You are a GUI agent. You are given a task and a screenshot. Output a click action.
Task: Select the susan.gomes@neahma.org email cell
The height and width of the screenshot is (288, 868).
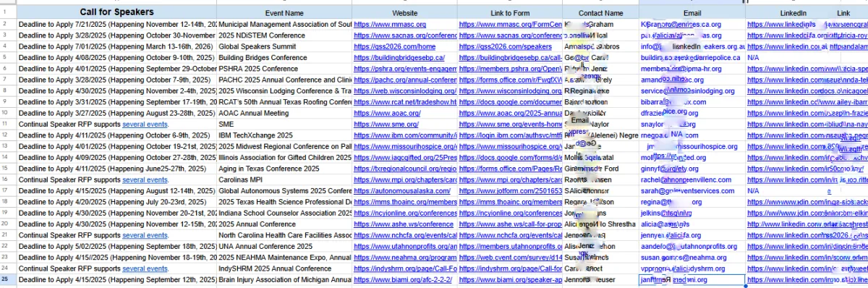(692, 257)
